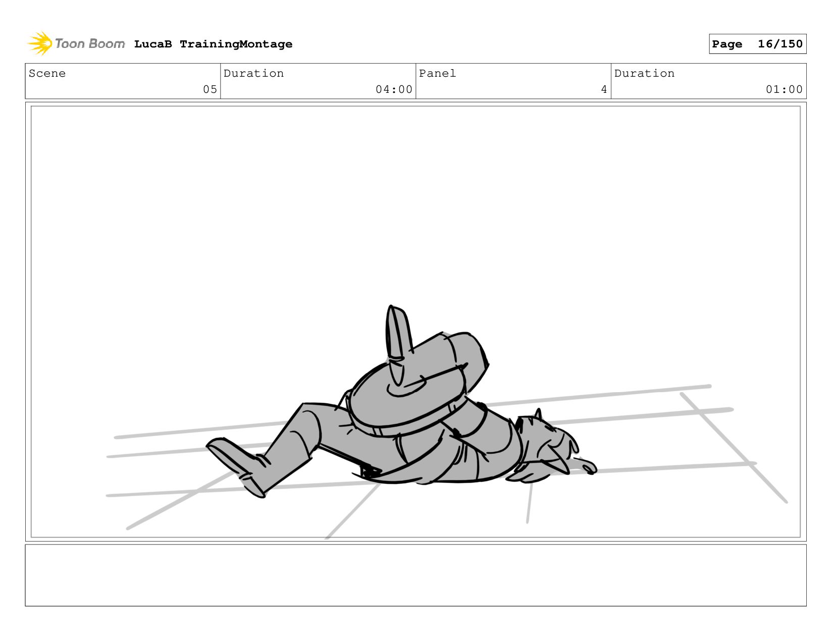
Task: Click the scene duration value '04:00'
Action: [x=394, y=89]
